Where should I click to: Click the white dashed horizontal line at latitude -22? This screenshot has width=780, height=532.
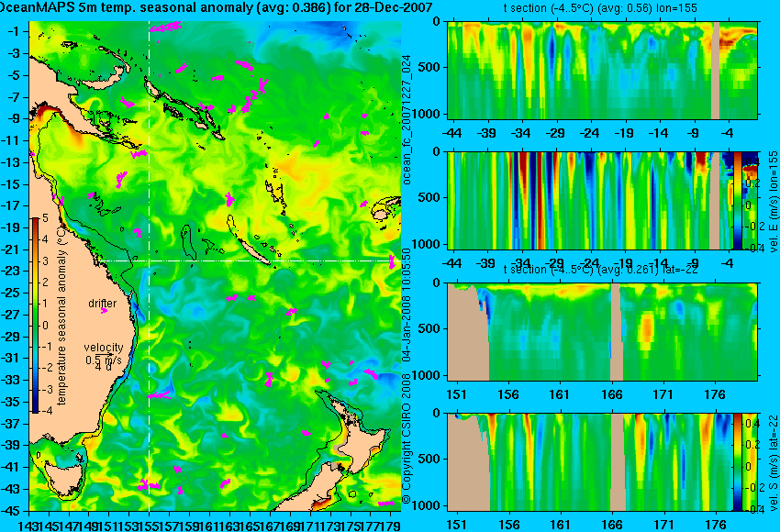tap(249, 260)
